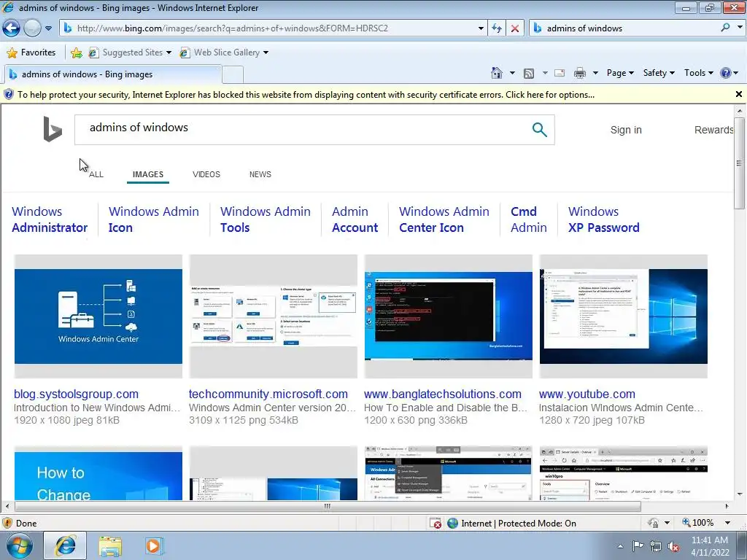Click the red Stop loading icon
Screen dimensions: 747x560
pyautogui.click(x=515, y=28)
